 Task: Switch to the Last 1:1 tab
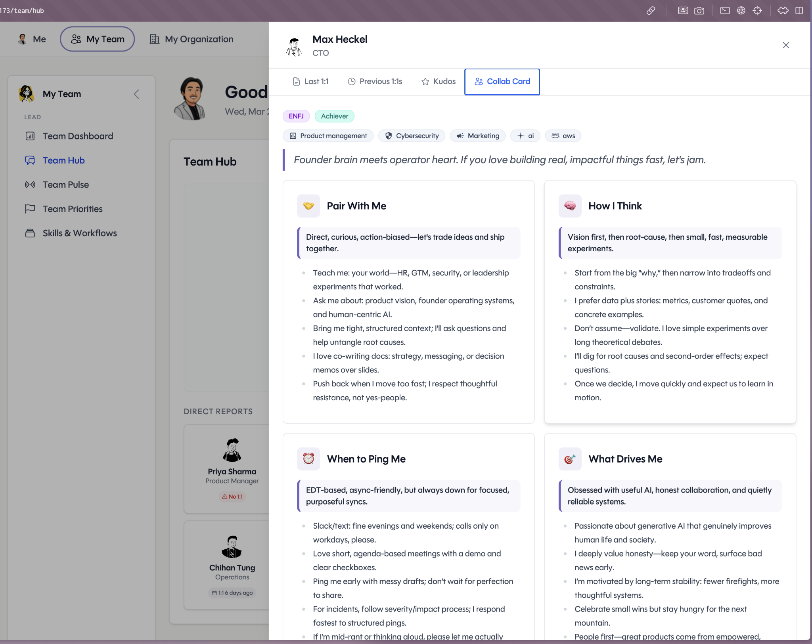tap(311, 82)
